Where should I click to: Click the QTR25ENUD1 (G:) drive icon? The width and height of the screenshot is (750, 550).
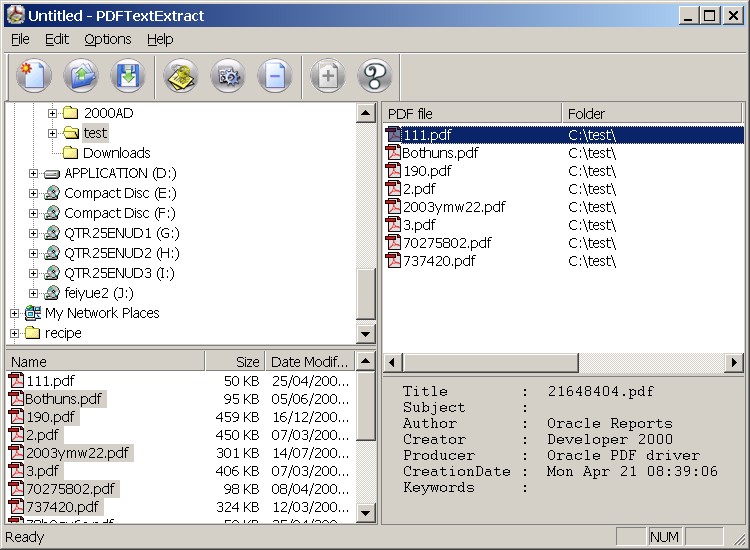[52, 233]
